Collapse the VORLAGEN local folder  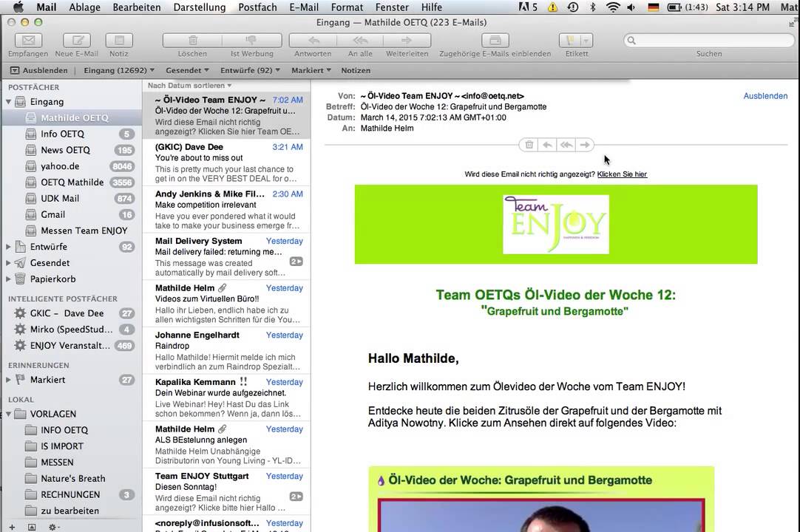click(x=8, y=415)
